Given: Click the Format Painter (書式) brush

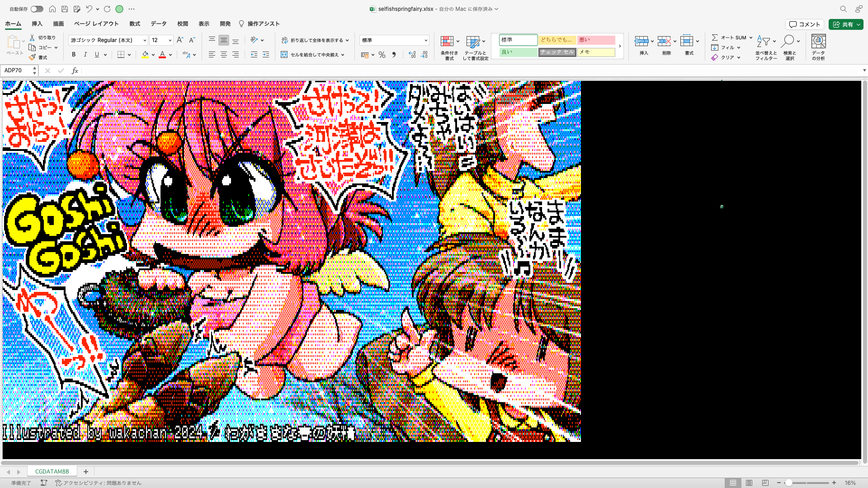Looking at the screenshot, I should (32, 57).
